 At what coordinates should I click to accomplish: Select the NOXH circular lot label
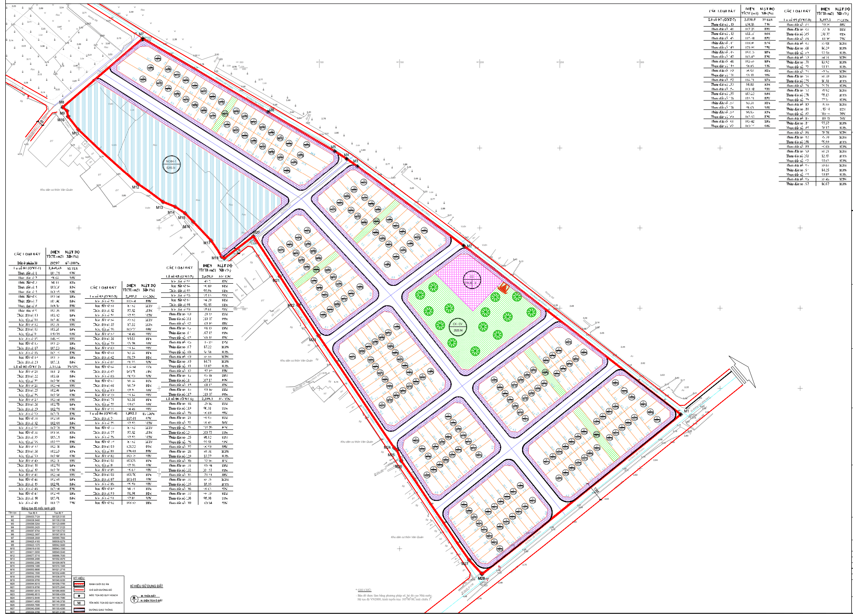(x=171, y=164)
